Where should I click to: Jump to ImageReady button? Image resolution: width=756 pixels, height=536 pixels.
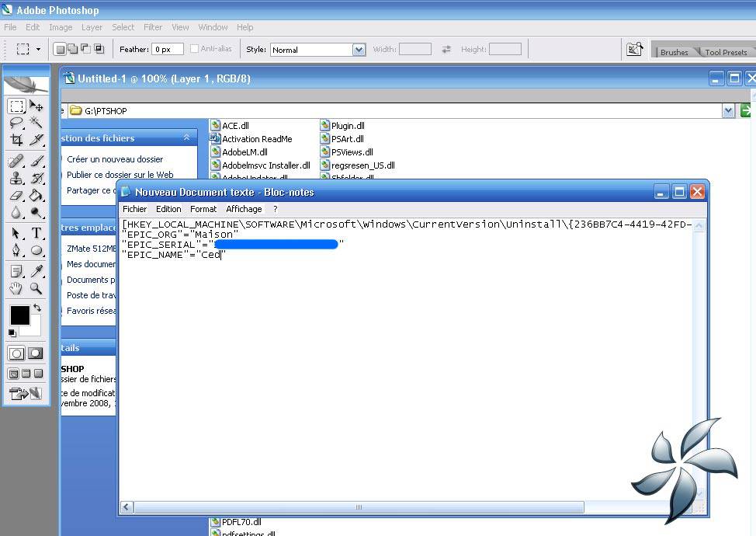pyautogui.click(x=26, y=394)
